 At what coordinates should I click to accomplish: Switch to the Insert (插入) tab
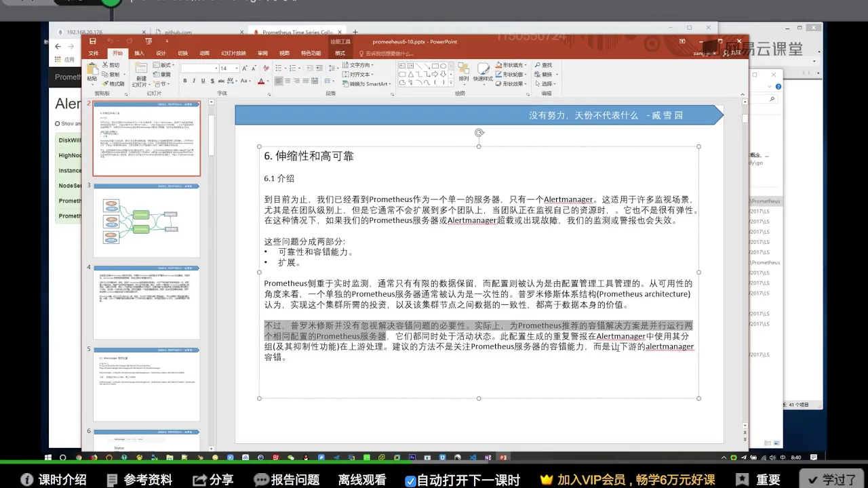click(x=139, y=53)
